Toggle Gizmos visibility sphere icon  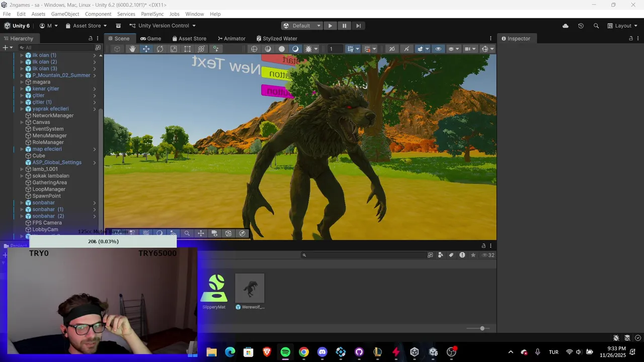(x=485, y=49)
